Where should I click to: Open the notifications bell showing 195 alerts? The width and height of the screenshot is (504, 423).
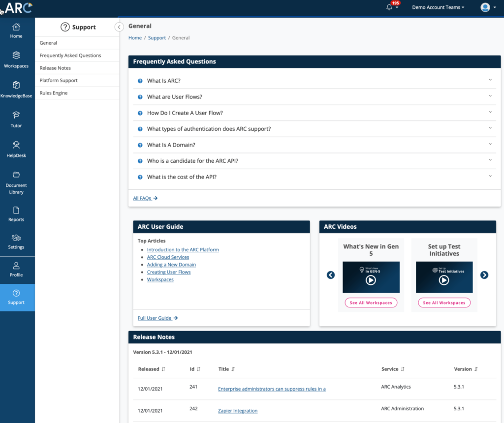pyautogui.click(x=389, y=7)
